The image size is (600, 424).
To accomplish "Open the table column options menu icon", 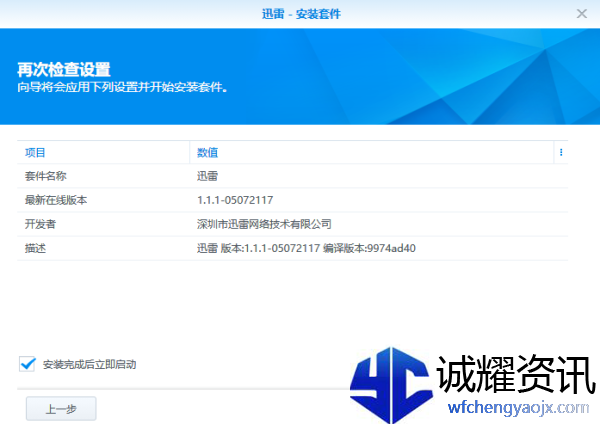I will pos(561,152).
